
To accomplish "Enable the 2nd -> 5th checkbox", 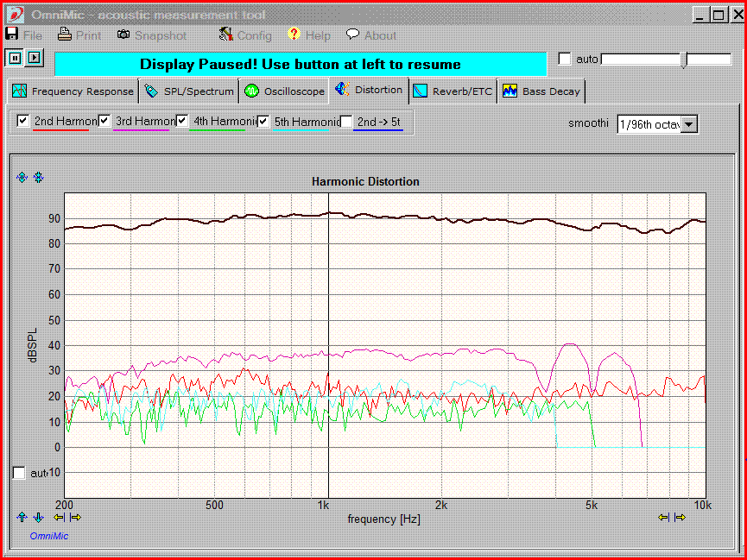I will (346, 122).
